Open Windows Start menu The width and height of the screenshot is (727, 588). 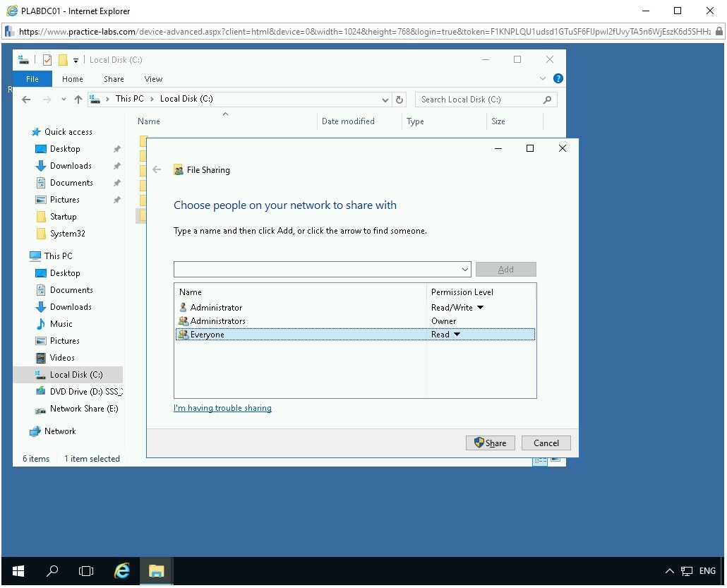[x=18, y=571]
